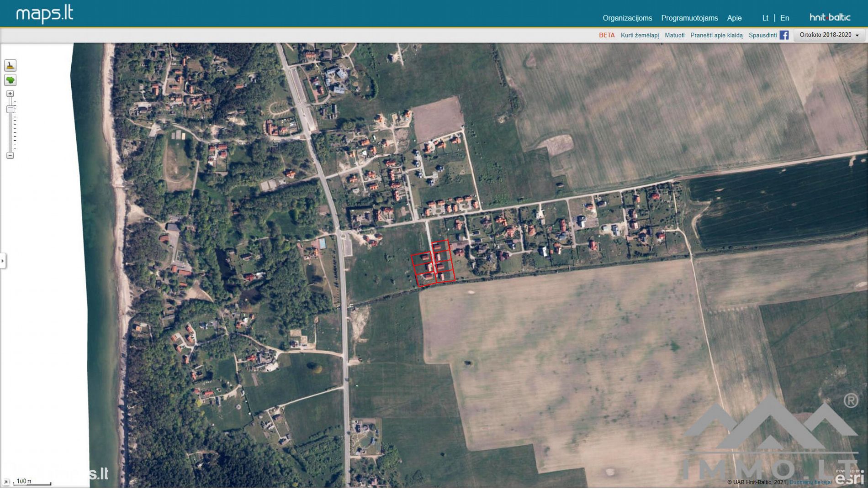Click the Facebook share icon
Image resolution: width=868 pixels, height=489 pixels.
click(784, 35)
